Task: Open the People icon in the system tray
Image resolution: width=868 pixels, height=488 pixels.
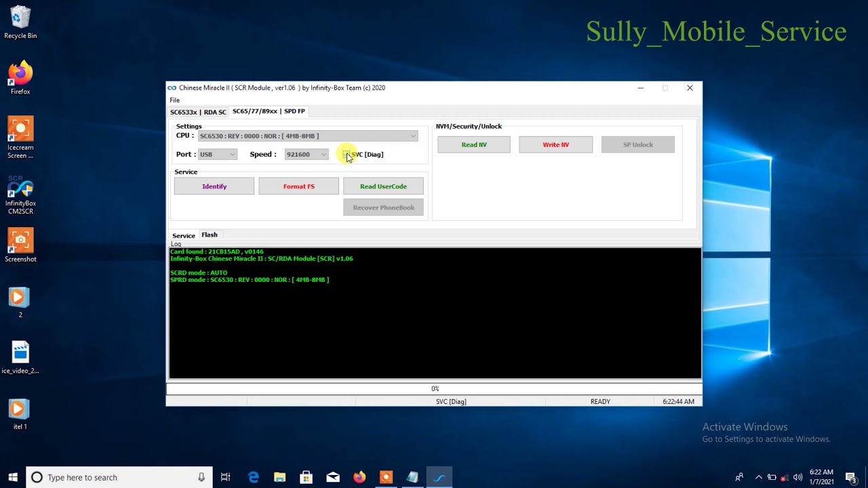Action: coord(739,477)
